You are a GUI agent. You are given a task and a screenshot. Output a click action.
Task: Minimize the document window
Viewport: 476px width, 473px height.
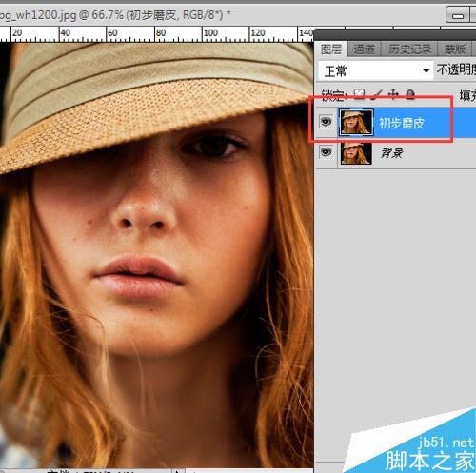point(457,15)
